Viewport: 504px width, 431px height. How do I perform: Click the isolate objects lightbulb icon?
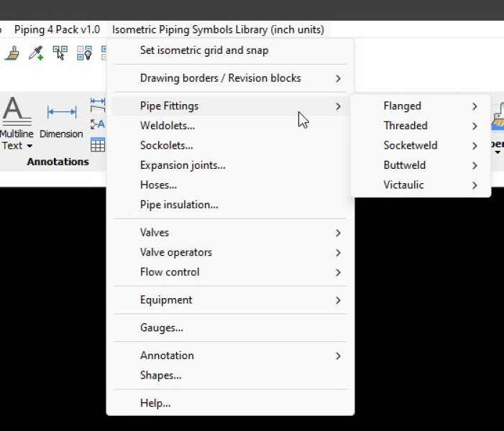tap(84, 53)
